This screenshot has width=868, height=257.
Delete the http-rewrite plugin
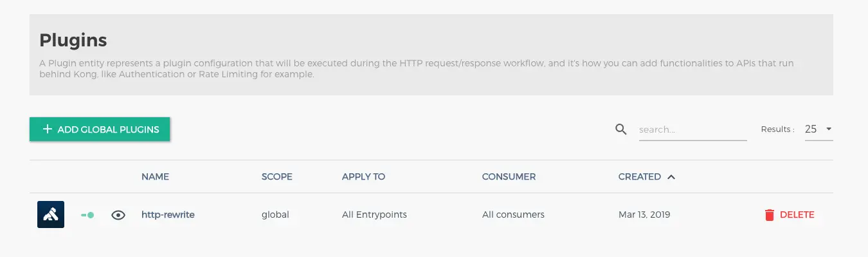click(x=789, y=215)
